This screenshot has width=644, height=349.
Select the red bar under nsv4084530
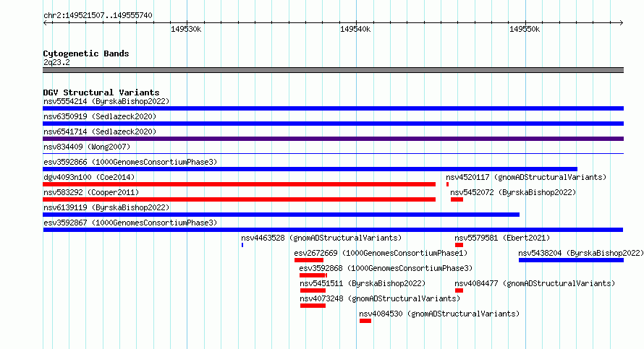[365, 321]
